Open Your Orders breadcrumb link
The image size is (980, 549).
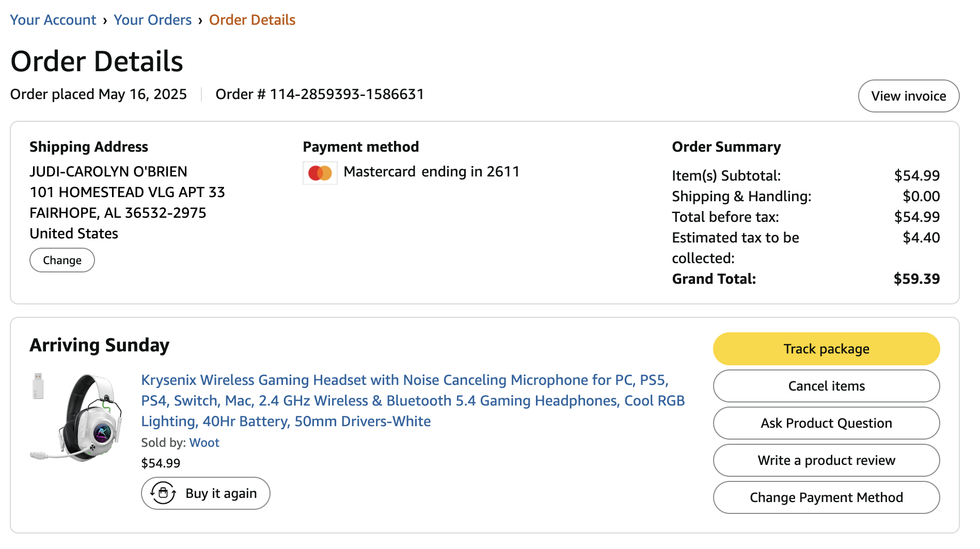tap(153, 20)
